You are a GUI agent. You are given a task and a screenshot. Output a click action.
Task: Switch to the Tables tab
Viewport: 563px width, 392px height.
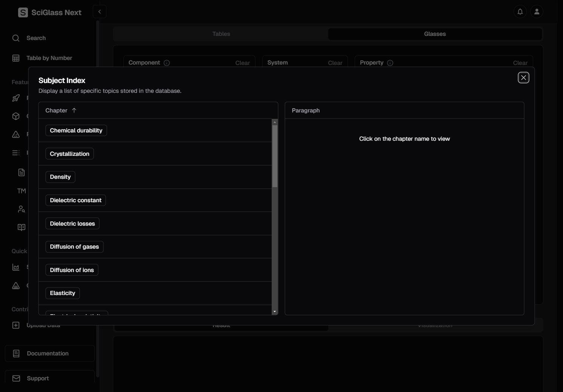(221, 34)
